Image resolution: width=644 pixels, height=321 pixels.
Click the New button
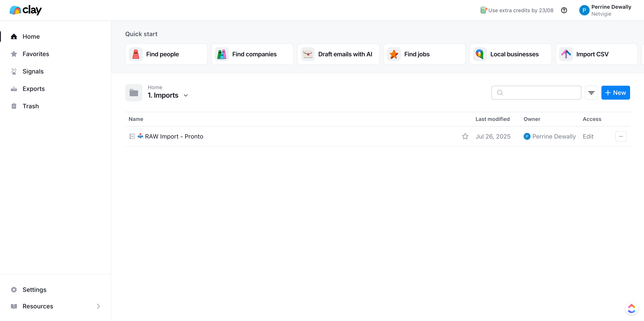pyautogui.click(x=616, y=93)
